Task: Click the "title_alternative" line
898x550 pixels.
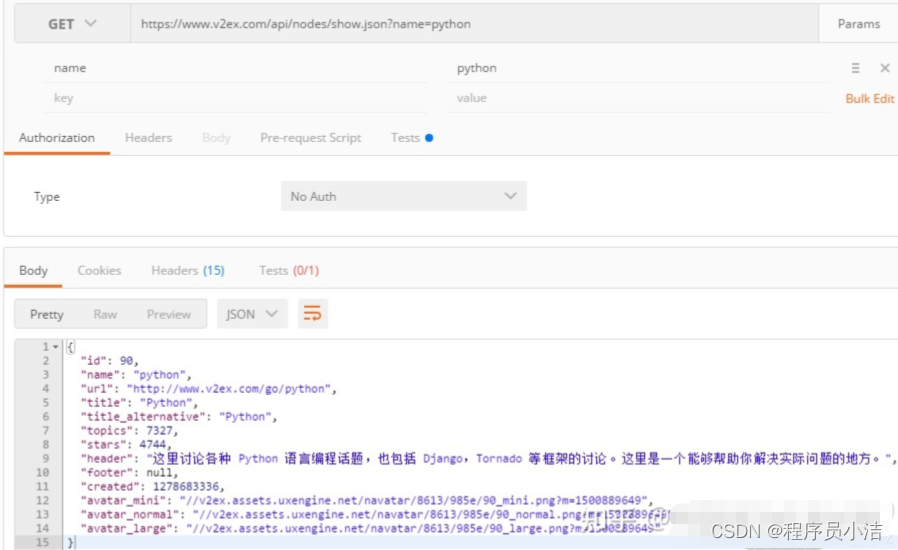Action: (179, 417)
